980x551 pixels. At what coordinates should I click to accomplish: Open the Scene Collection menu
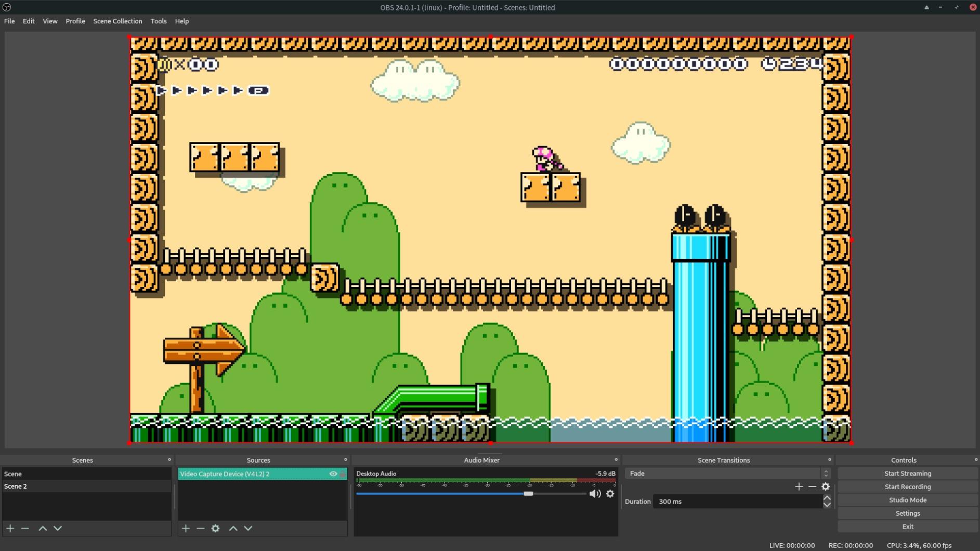(117, 21)
